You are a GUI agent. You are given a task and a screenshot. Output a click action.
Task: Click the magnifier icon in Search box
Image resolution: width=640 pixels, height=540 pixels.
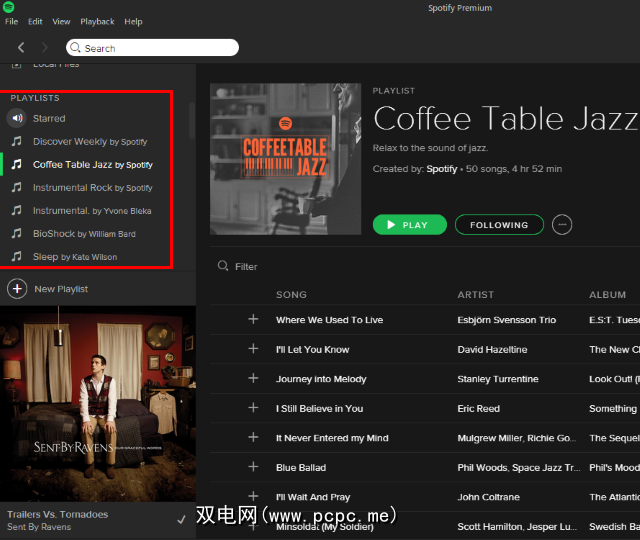point(75,48)
